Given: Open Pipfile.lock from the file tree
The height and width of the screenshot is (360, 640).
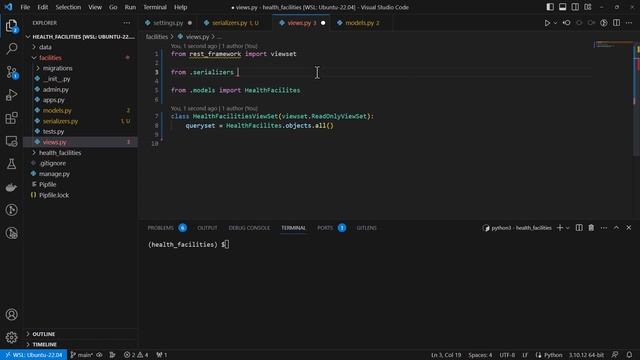Looking at the screenshot, I should [x=80, y=195].
